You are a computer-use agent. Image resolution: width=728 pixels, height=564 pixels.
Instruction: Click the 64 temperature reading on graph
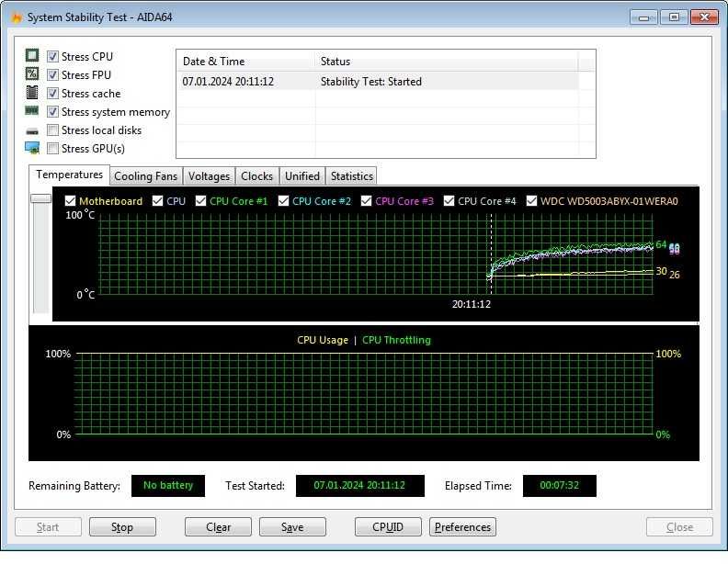(x=661, y=244)
